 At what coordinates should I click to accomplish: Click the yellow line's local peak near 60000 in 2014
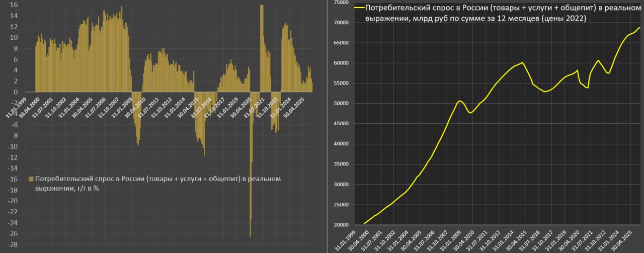click(x=522, y=62)
